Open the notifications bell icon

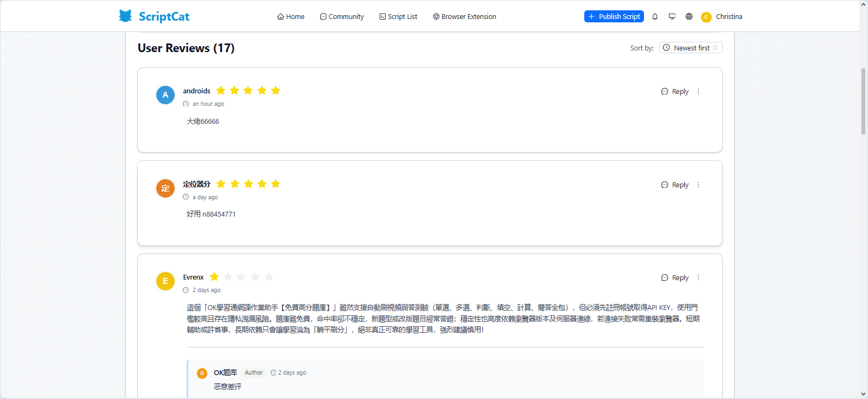point(655,16)
